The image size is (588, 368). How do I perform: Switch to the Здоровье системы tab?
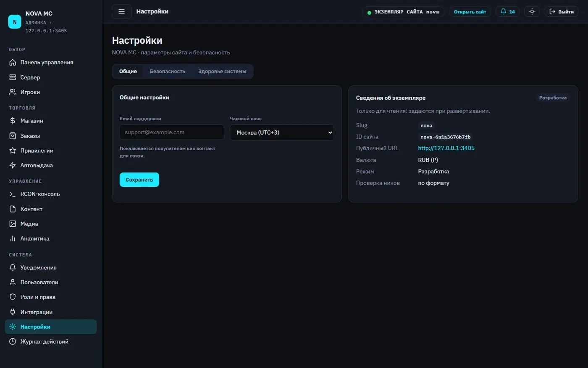(222, 71)
